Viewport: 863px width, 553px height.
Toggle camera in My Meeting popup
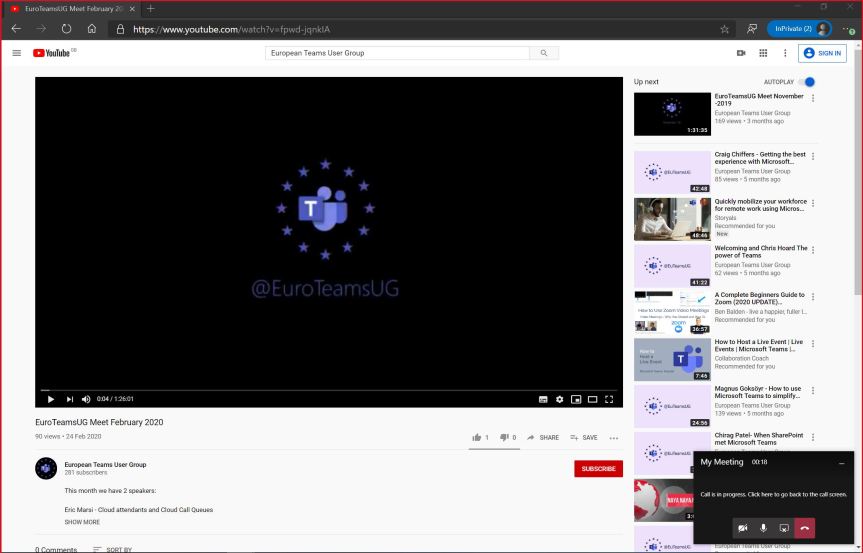743,527
